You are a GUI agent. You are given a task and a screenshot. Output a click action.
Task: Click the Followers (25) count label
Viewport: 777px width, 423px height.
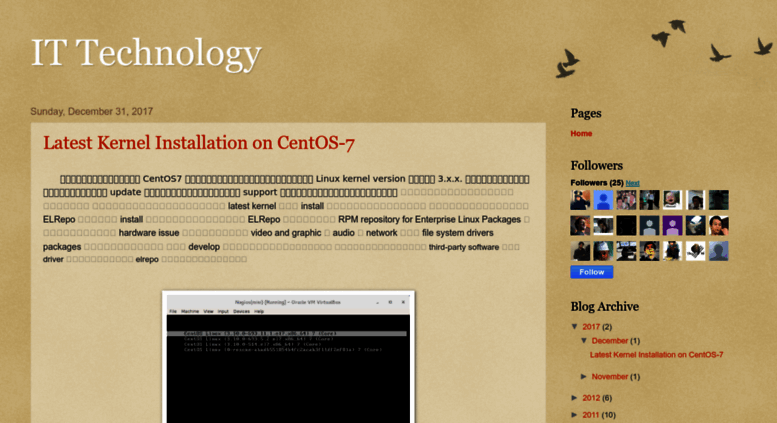pos(597,183)
